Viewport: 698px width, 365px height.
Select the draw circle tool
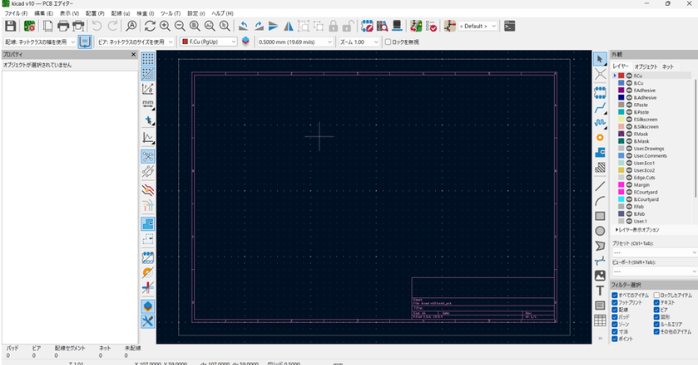coord(600,231)
